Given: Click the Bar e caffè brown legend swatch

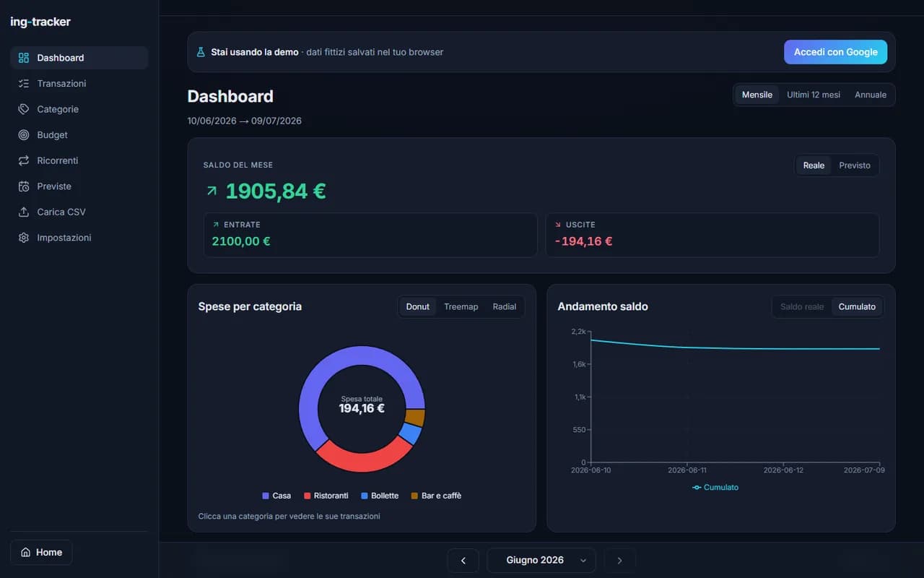Looking at the screenshot, I should pos(414,496).
